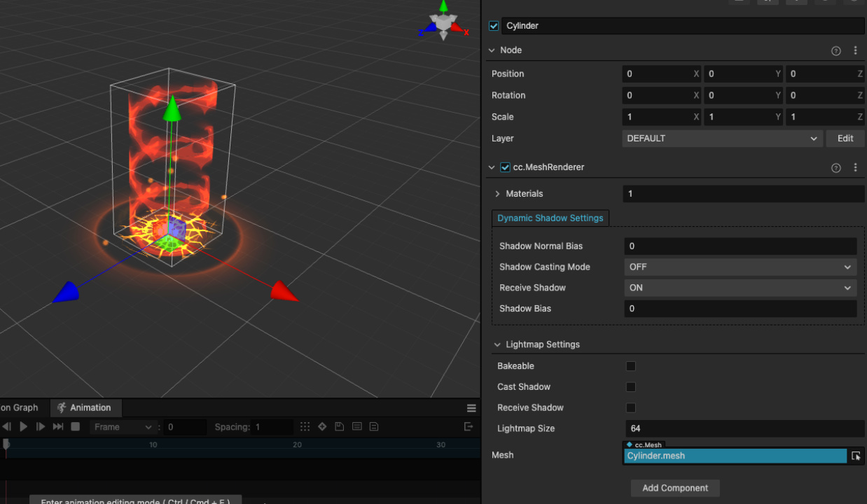The height and width of the screenshot is (504, 867).
Task: Click the Add Component button
Action: (675, 488)
